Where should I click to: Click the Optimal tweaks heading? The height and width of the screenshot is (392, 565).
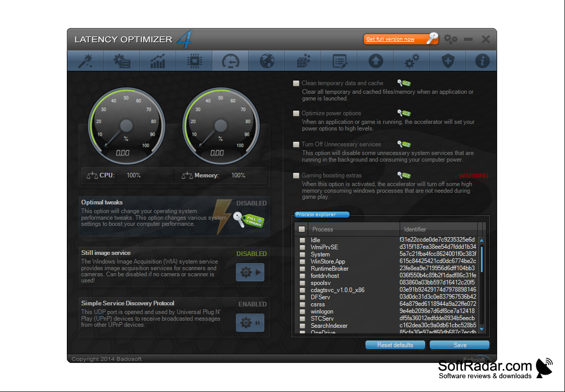[x=102, y=202]
